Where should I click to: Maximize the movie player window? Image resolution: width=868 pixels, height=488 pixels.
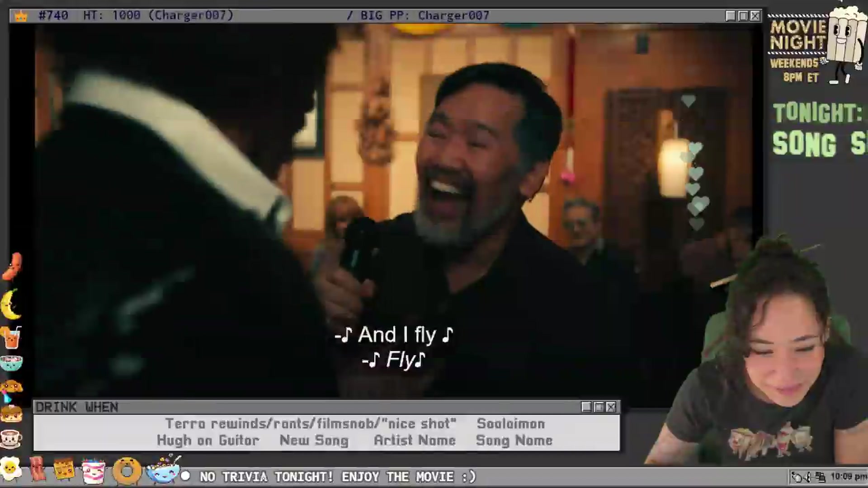point(743,16)
